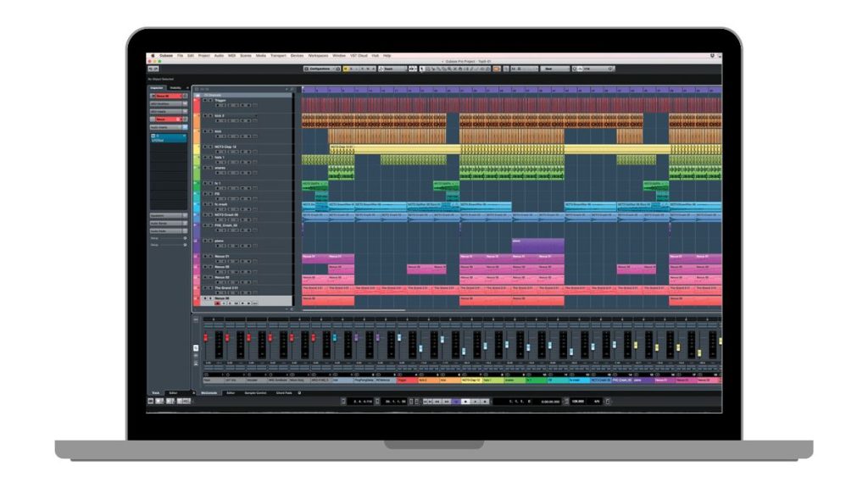Click the go-to-start button in the transport bar

point(425,401)
